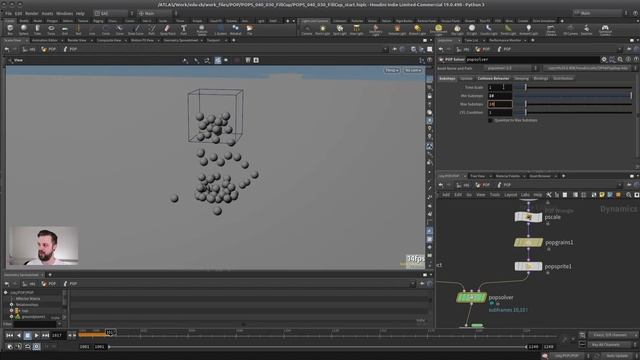Create a Camera from the shelf
The height and width of the screenshot is (360, 640).
(307, 29)
